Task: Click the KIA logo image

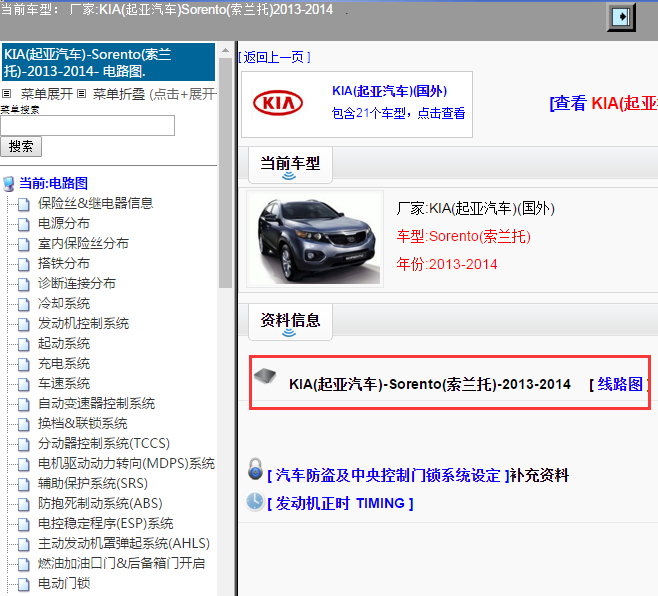Action: click(x=278, y=103)
